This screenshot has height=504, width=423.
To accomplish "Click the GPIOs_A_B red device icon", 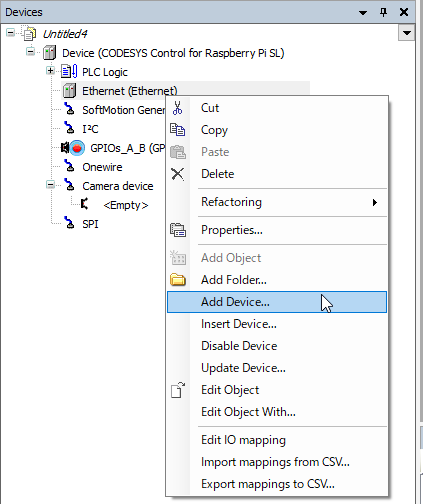I will click(77, 148).
